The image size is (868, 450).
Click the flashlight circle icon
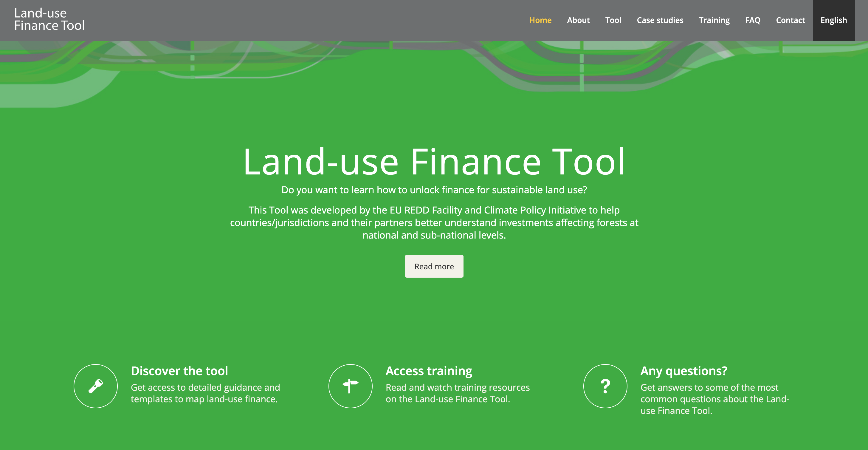[95, 386]
